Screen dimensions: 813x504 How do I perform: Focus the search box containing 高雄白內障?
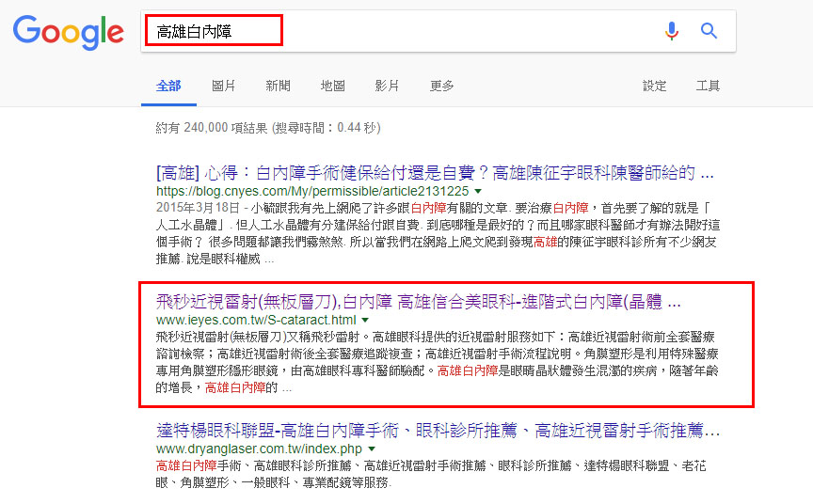[438, 31]
